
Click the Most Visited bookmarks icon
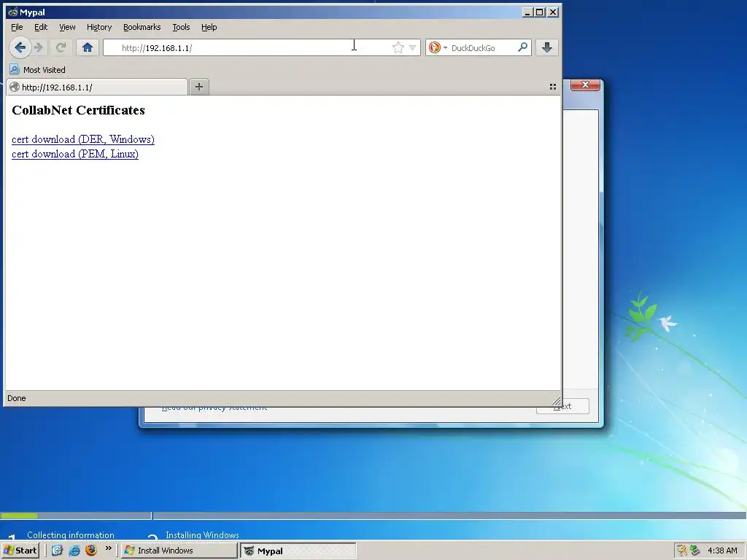15,69
